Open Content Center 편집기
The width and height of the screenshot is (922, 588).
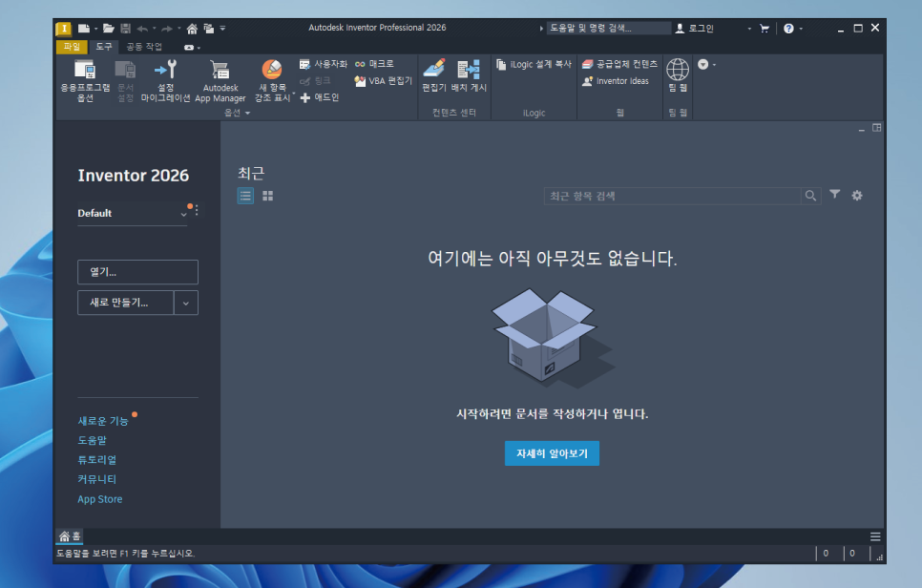point(434,75)
